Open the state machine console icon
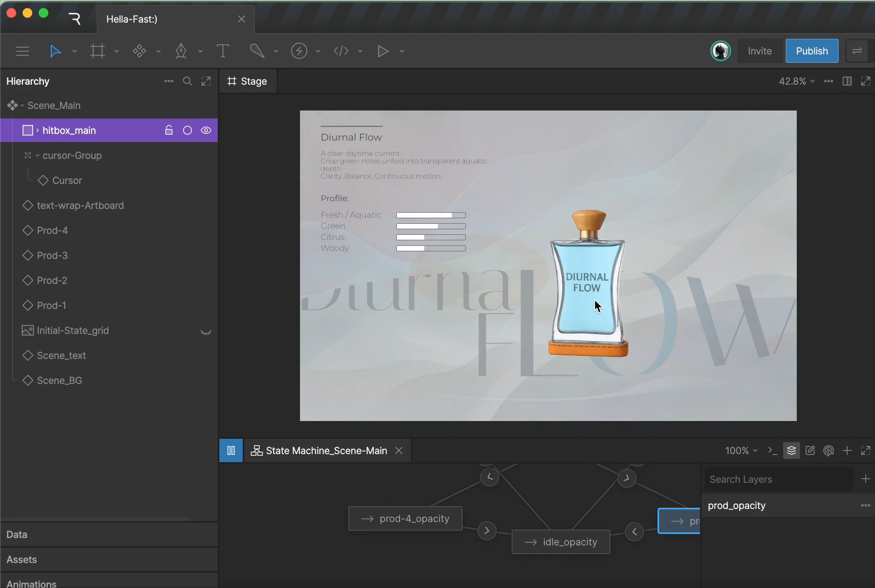 tap(773, 450)
